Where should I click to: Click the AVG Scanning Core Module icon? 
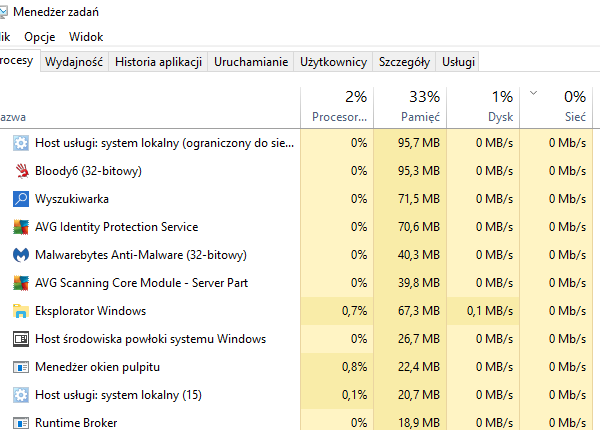tap(21, 283)
